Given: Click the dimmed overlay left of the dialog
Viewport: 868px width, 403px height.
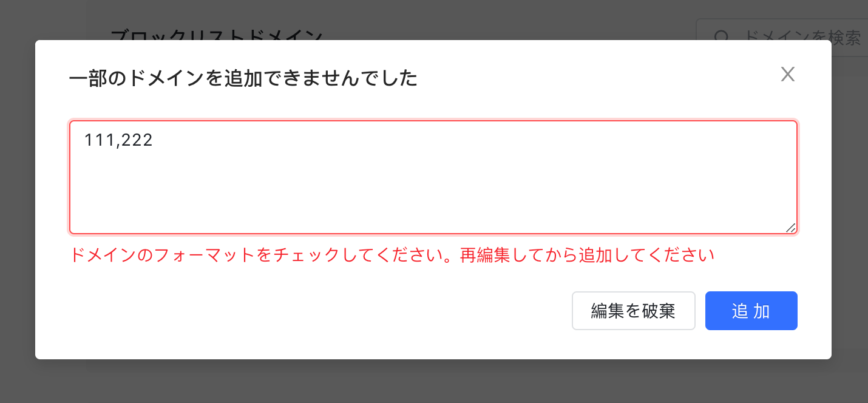Looking at the screenshot, I should click(18, 200).
